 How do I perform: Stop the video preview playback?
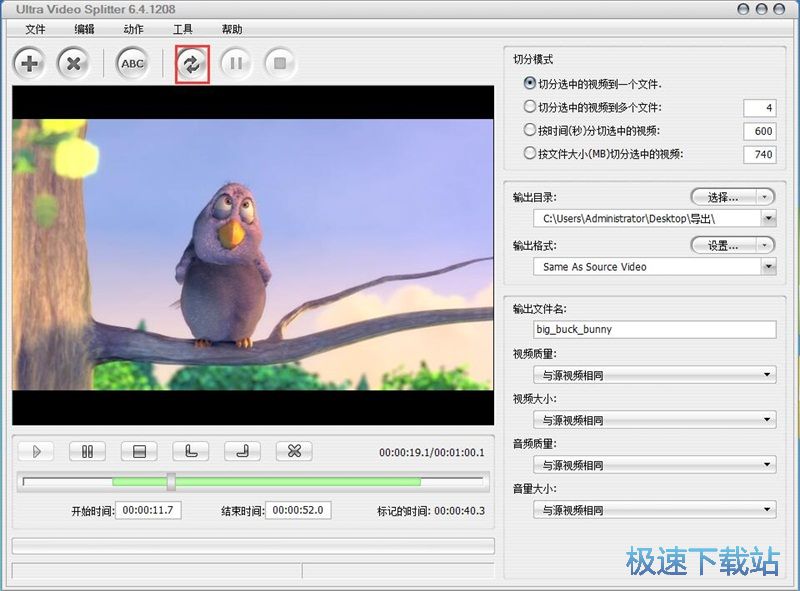click(x=139, y=452)
